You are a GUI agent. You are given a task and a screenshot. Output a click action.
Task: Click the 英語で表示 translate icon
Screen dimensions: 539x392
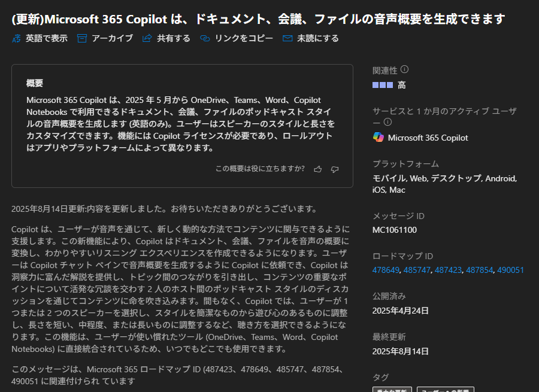coord(16,38)
